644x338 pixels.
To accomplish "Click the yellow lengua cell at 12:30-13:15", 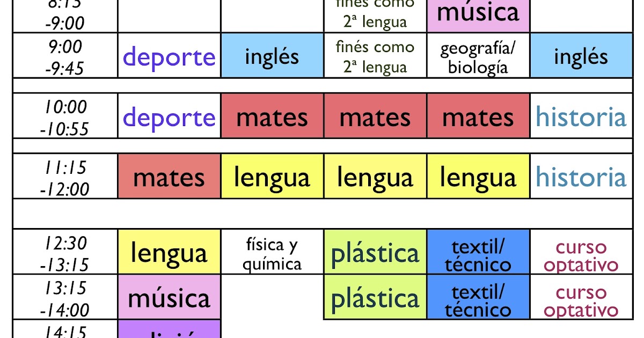I will click(x=169, y=252).
